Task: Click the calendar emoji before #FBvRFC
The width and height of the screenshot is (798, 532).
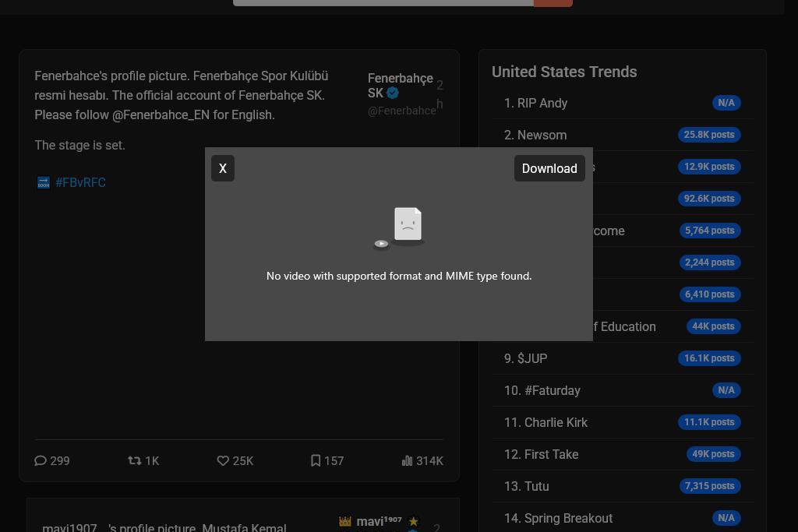Action: coord(44,182)
